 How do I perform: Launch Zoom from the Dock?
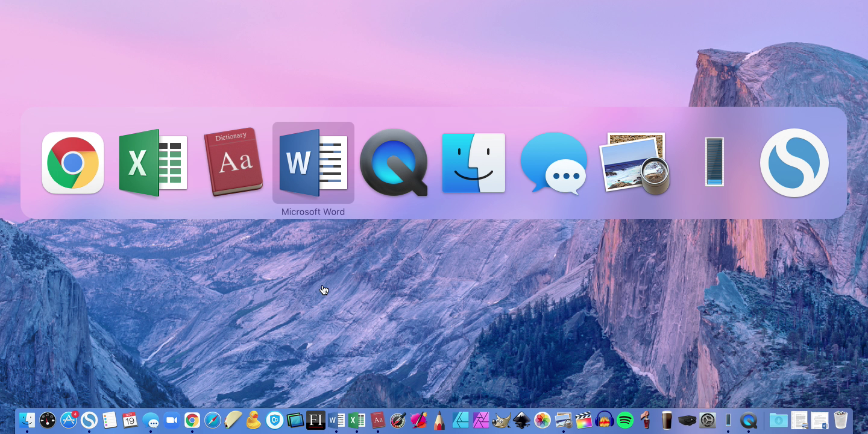click(172, 420)
